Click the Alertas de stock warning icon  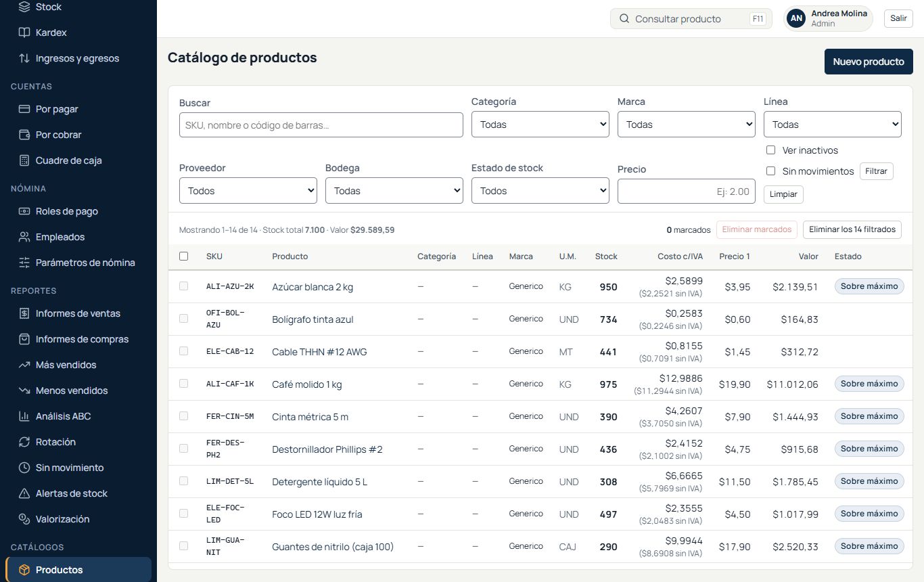pos(24,493)
